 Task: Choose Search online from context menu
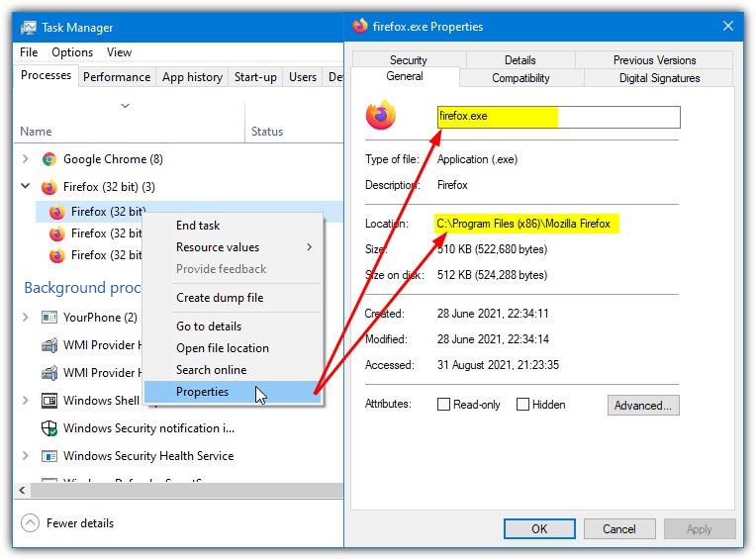coord(234,370)
